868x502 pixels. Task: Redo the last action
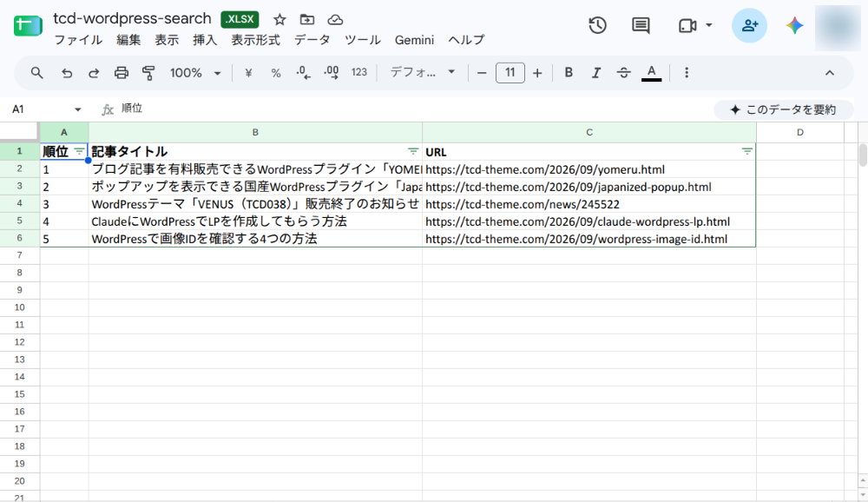click(94, 73)
